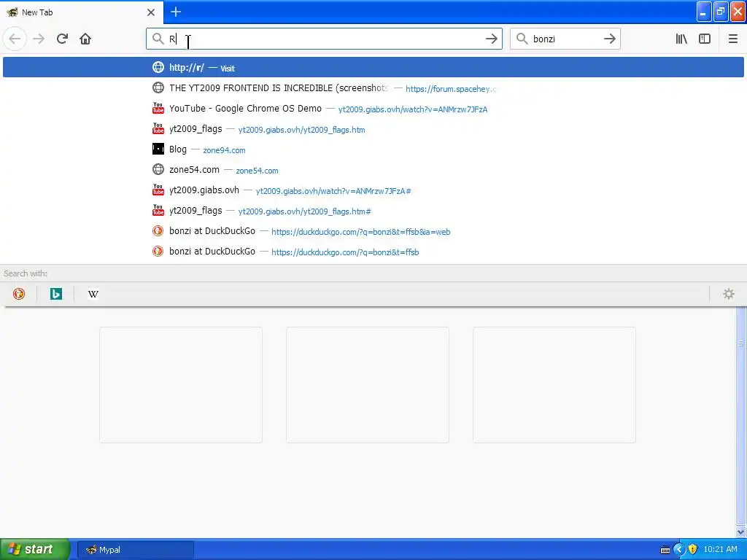Viewport: 747px width, 560px height.
Task: Open the first empty top site tile
Action: pos(181,385)
